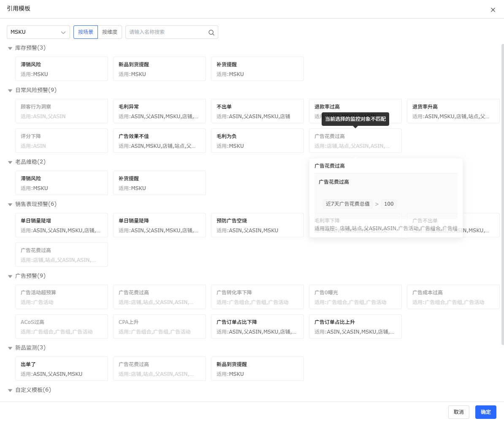Close the 引用模板 dialog with X
The width and height of the screenshot is (504, 421).
(493, 10)
